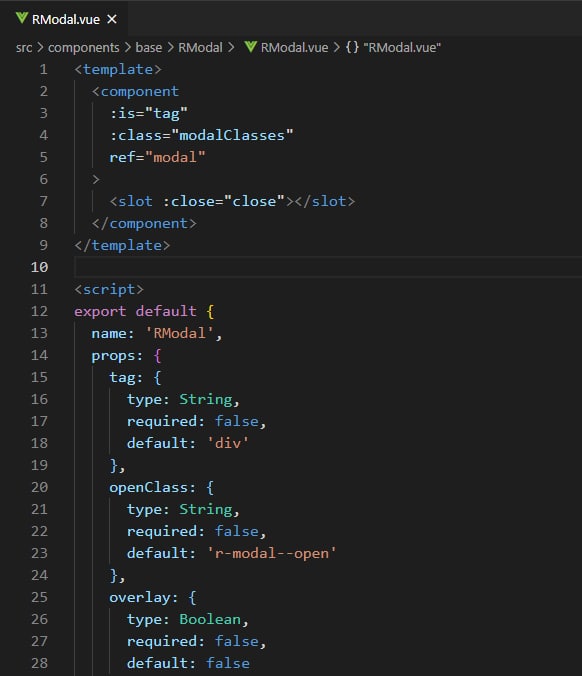This screenshot has width=582, height=676.
Task: Click the 'openClass: {' property
Action: (162, 487)
